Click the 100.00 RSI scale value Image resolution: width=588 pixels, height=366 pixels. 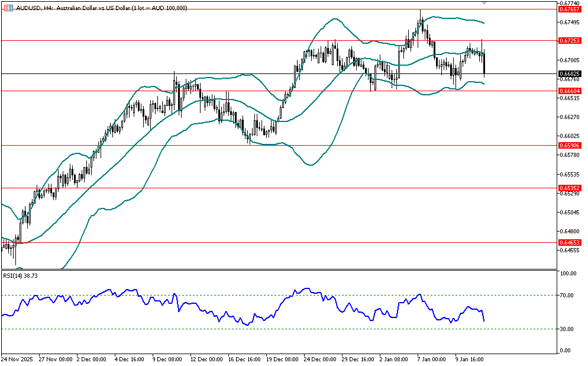pos(568,274)
